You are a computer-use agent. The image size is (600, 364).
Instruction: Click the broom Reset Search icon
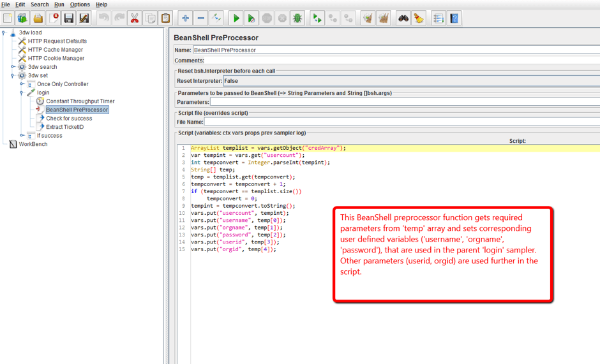pos(418,18)
